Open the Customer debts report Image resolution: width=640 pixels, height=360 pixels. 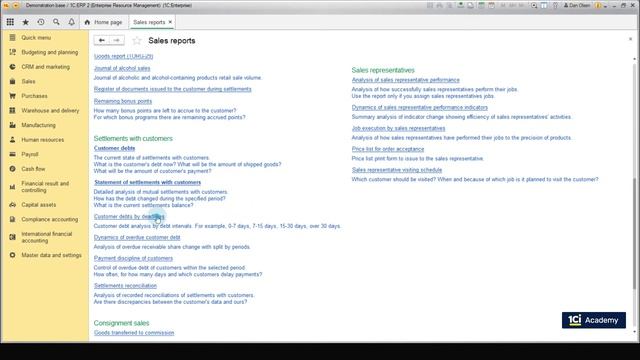[114, 148]
